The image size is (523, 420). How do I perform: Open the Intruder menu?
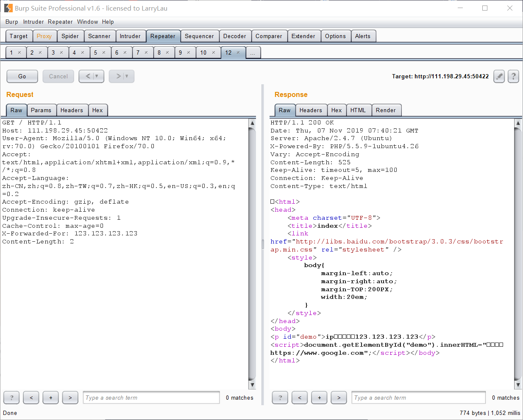click(x=33, y=22)
